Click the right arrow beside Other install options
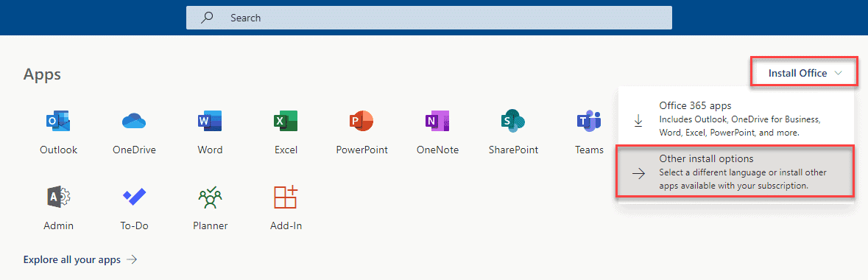 coord(639,173)
